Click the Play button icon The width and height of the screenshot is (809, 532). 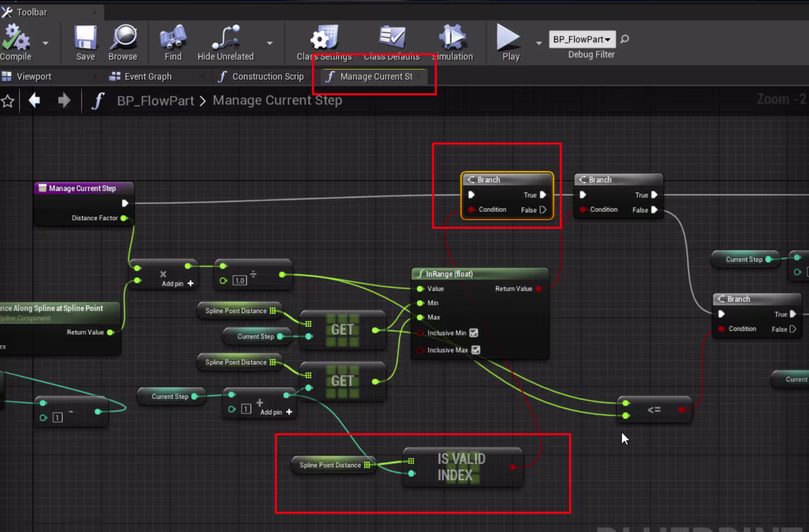click(x=508, y=38)
